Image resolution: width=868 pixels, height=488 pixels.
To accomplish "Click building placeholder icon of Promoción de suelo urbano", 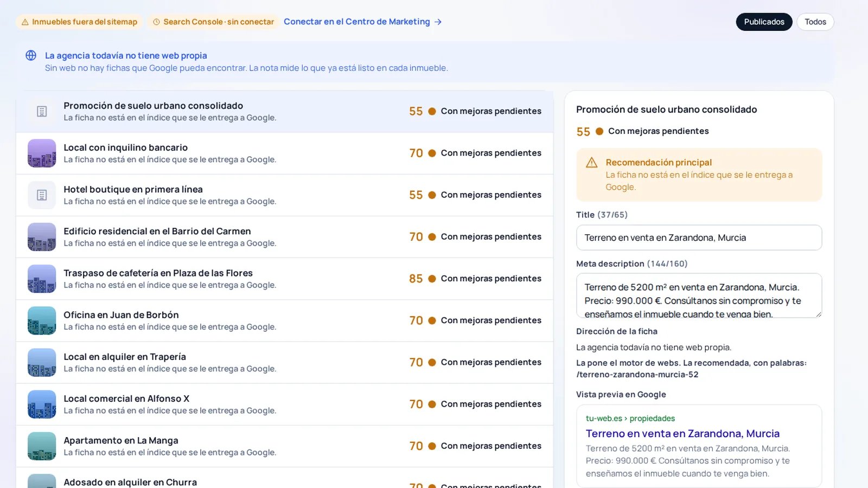I will point(42,112).
